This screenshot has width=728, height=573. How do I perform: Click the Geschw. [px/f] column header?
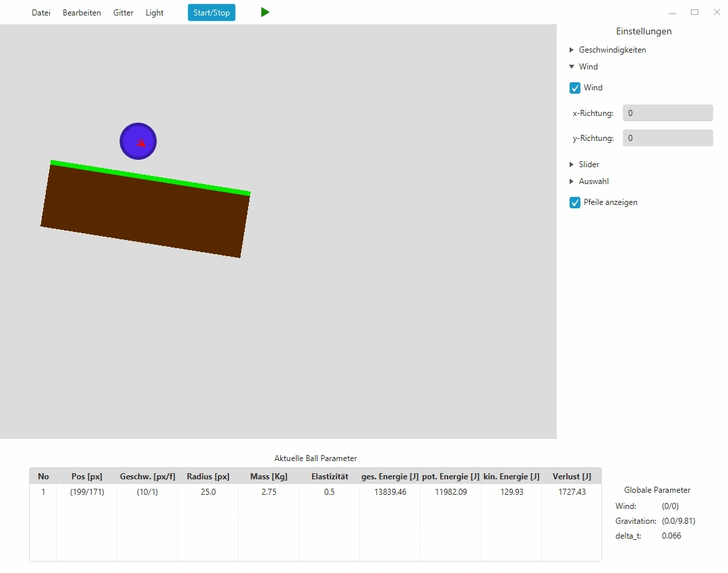coord(148,477)
